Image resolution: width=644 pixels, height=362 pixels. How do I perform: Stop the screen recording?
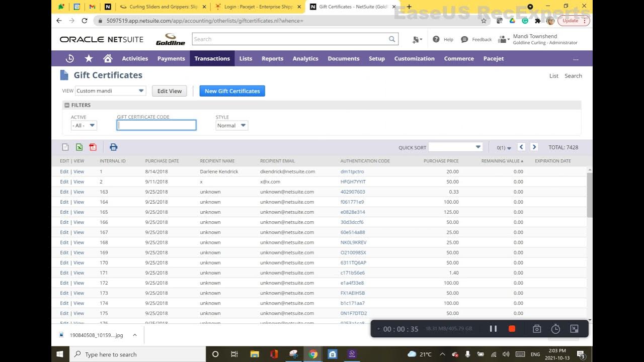(x=512, y=329)
